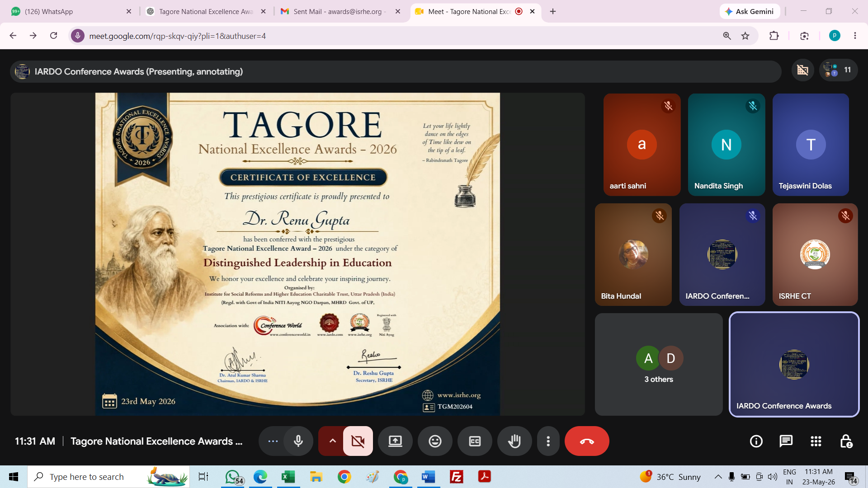Click the hide presentation icon at top
The height and width of the screenshot is (488, 868).
[x=803, y=70]
